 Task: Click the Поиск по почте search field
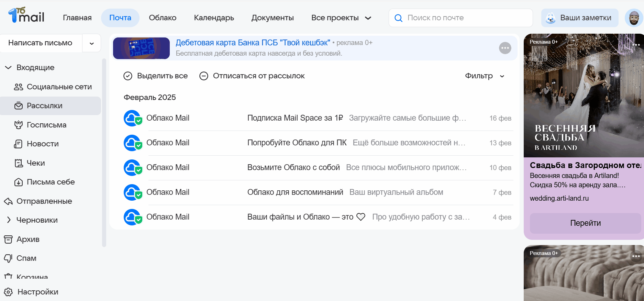[x=460, y=18]
